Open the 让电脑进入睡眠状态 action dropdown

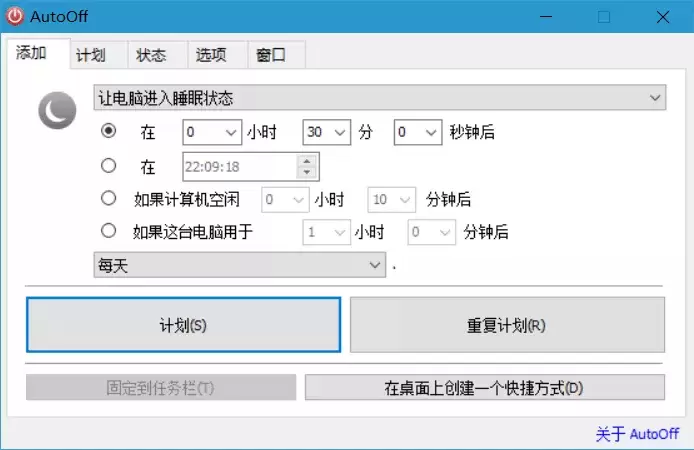pyautogui.click(x=380, y=97)
